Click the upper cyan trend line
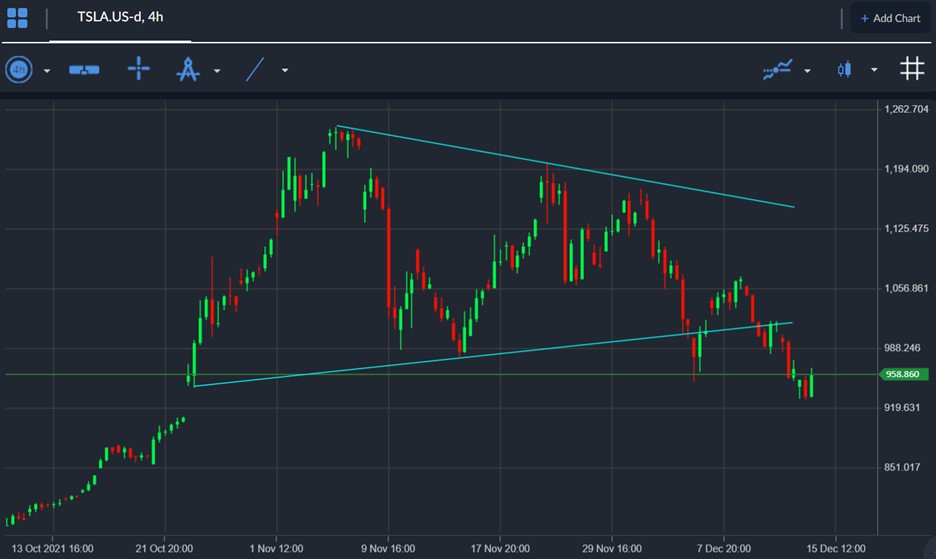Viewport: 936px width, 559px height. (x=570, y=166)
